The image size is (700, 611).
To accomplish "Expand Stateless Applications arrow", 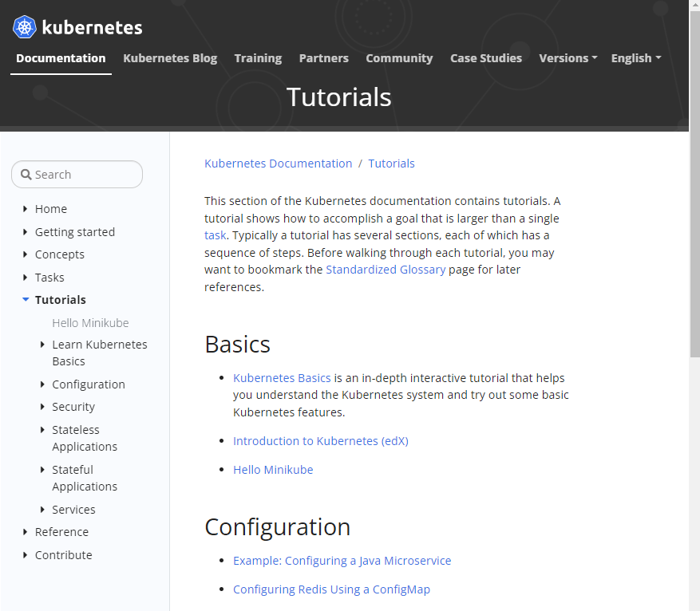I will click(x=42, y=430).
